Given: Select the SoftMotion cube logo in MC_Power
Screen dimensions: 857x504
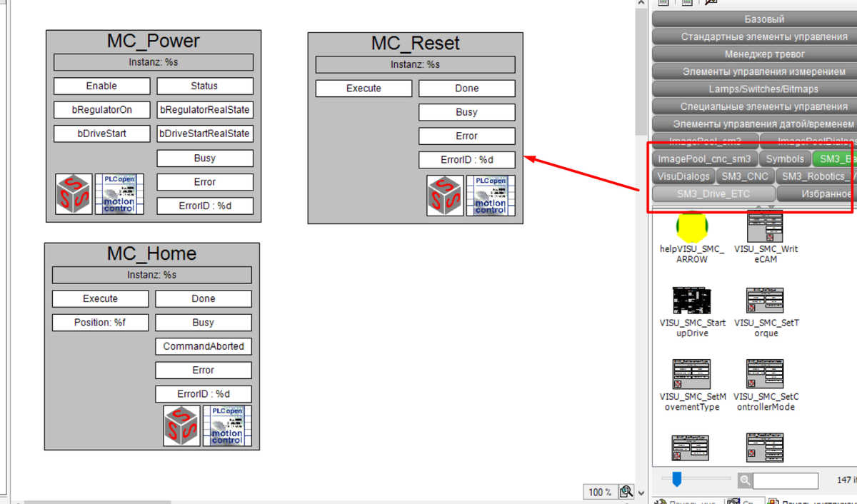Looking at the screenshot, I should (x=74, y=193).
